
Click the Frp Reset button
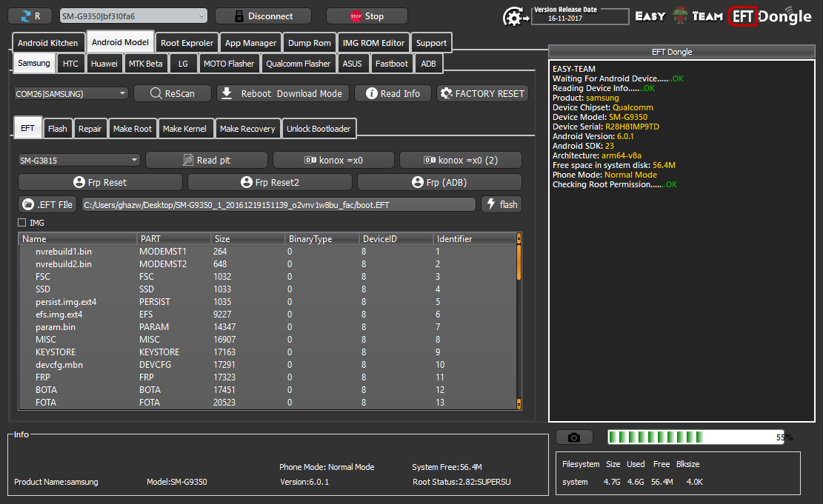[100, 182]
